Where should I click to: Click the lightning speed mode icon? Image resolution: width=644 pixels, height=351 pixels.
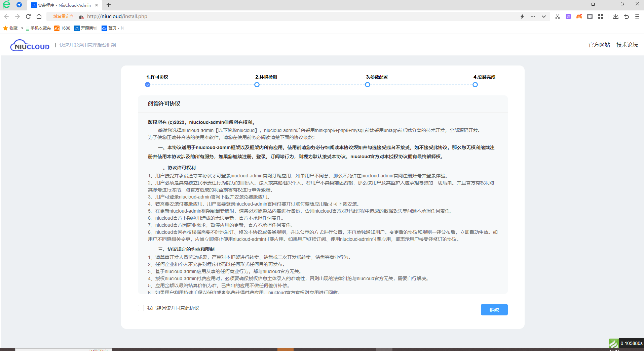click(522, 16)
